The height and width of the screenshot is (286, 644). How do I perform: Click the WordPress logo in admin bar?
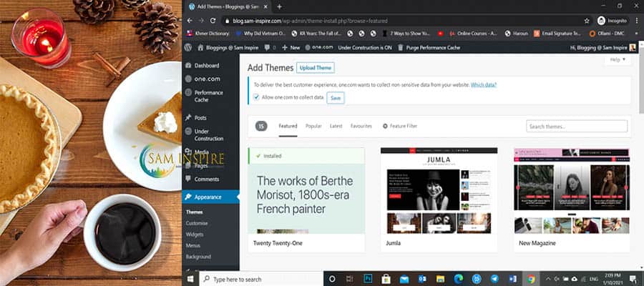(x=188, y=47)
